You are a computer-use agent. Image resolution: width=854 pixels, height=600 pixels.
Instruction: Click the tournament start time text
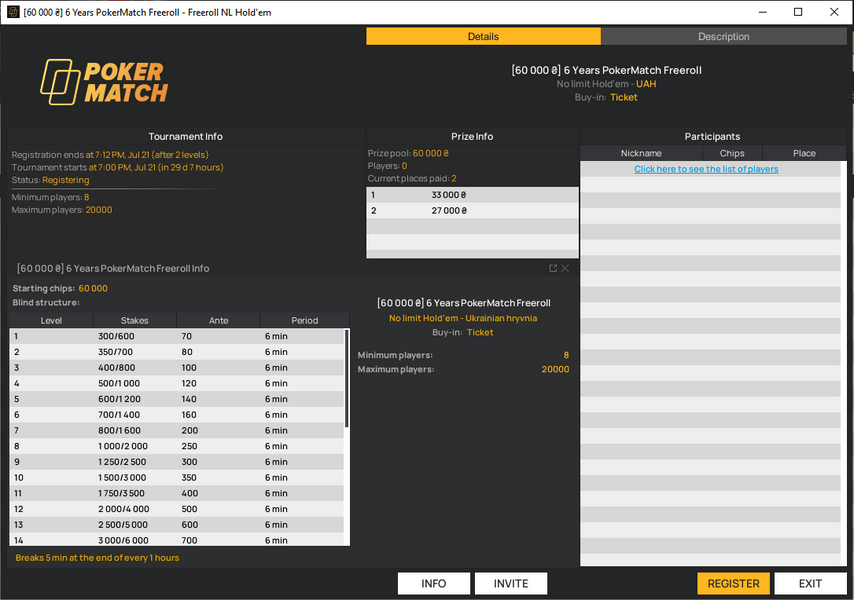point(156,168)
